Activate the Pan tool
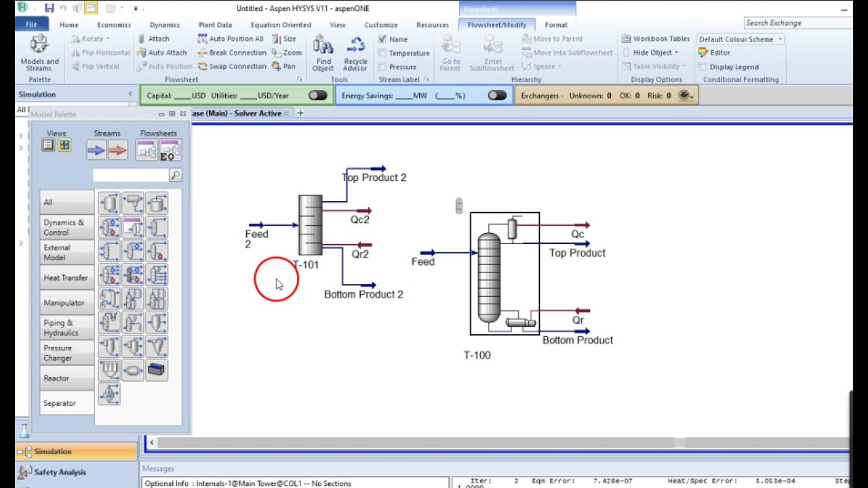Viewport: 868px width, 488px height. click(284, 66)
